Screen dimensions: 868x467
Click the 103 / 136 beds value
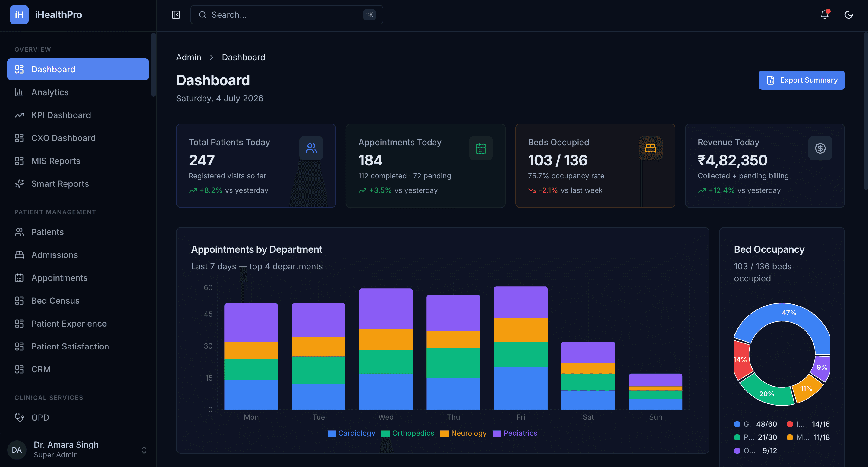click(x=557, y=160)
